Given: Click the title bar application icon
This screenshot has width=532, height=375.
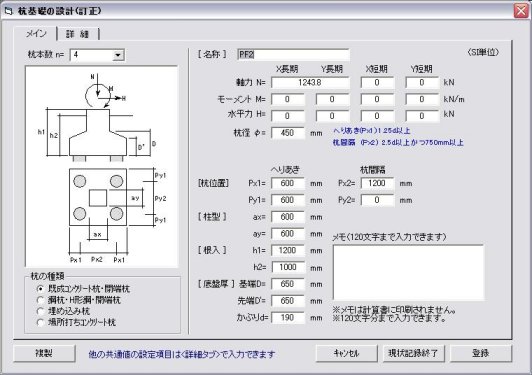Looking at the screenshot, I should coord(8,11).
